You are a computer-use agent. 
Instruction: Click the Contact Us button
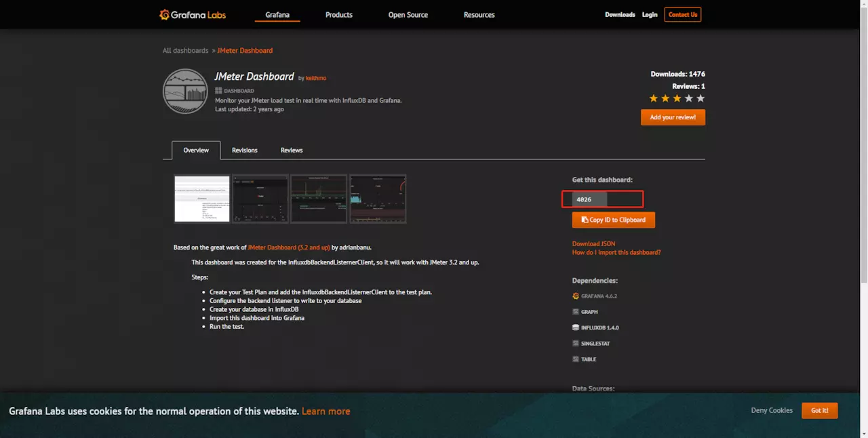(683, 14)
